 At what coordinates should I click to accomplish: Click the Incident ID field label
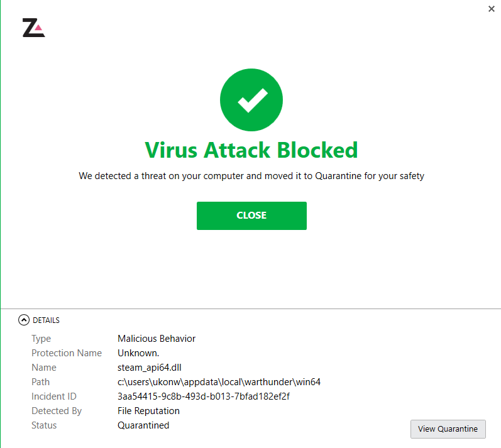(x=54, y=396)
